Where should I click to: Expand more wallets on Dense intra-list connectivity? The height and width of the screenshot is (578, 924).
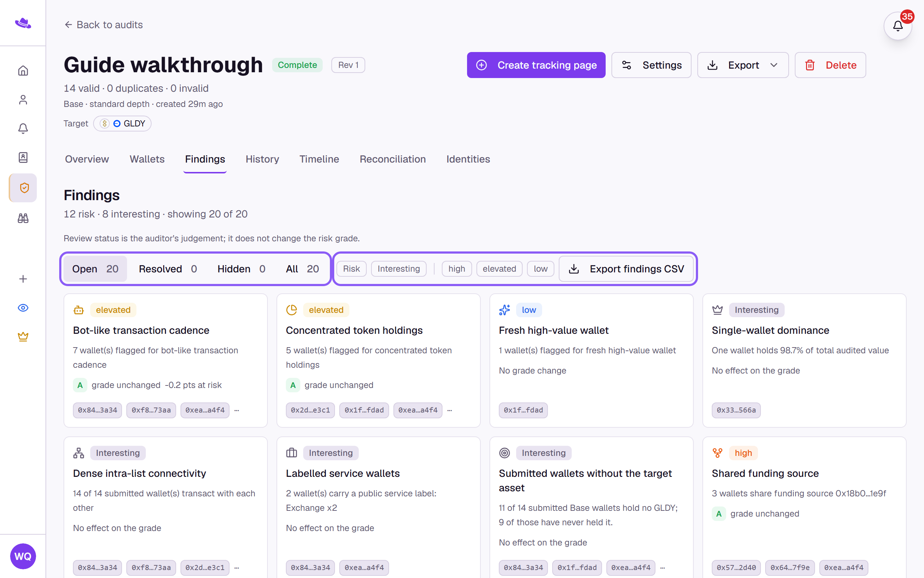[237, 568]
